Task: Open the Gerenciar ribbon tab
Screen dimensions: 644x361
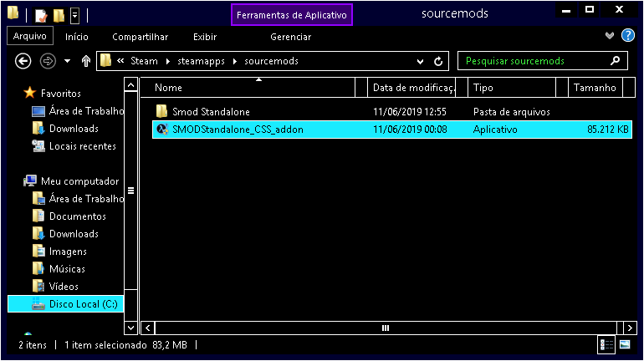Action: click(291, 37)
